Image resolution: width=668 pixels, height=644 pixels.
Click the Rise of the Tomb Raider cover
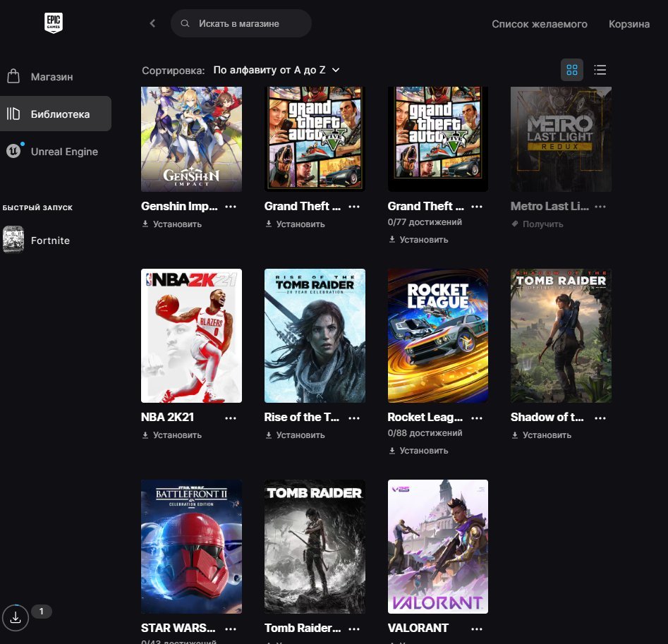pos(315,336)
